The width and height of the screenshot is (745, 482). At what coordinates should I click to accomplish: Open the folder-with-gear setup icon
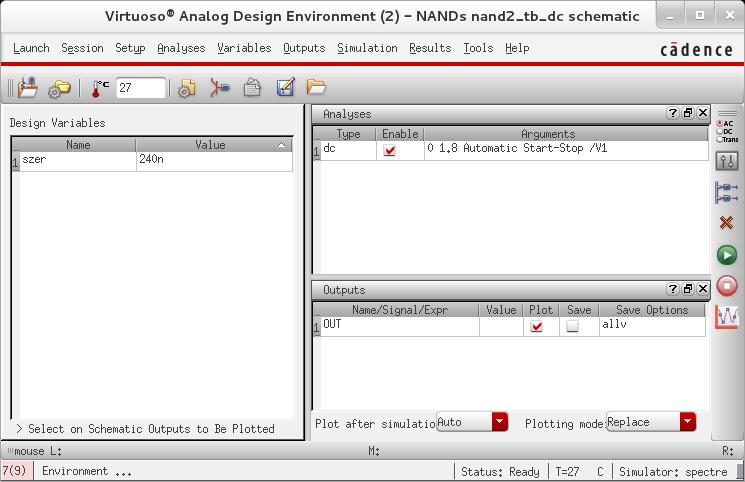59,89
